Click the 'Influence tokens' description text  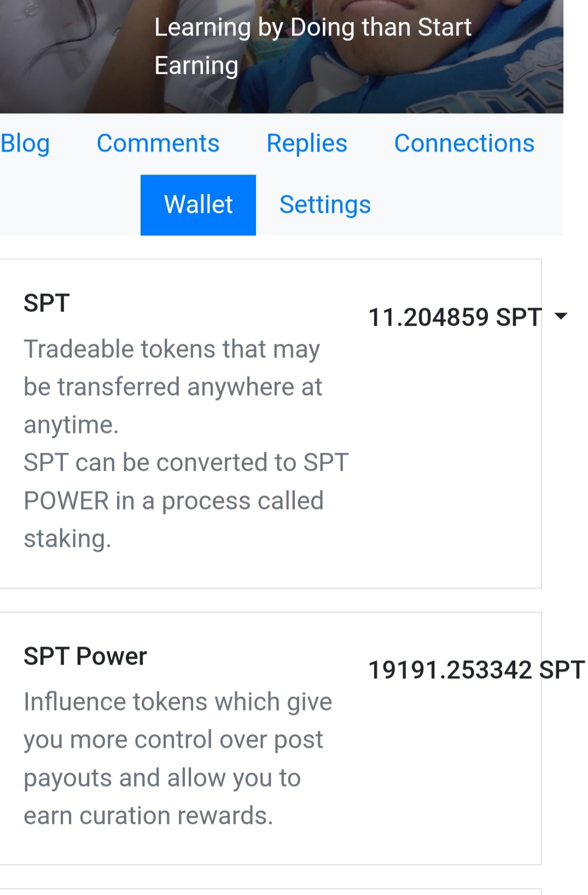tap(178, 702)
